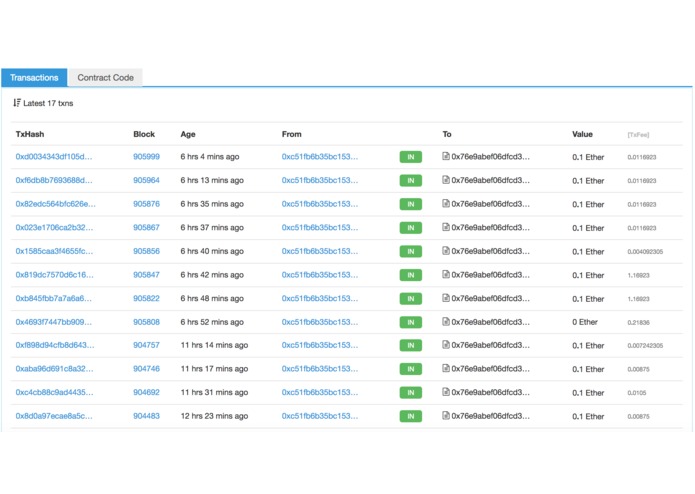Image resolution: width=695 pixels, height=494 pixels.
Task: View block 904746 details
Action: coord(146,369)
